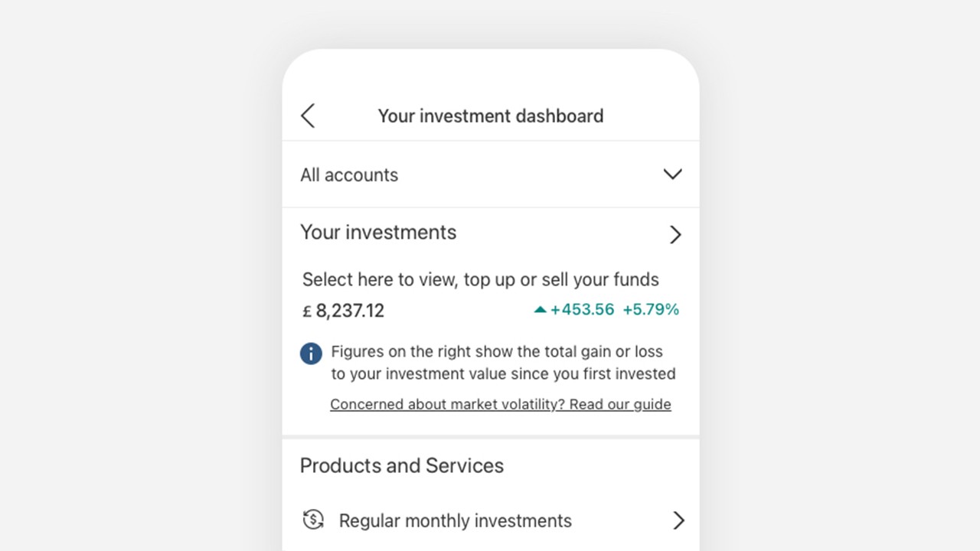Screen dimensions: 980x551
Task: Click the green upward triangle gain indicator
Action: [x=540, y=310]
